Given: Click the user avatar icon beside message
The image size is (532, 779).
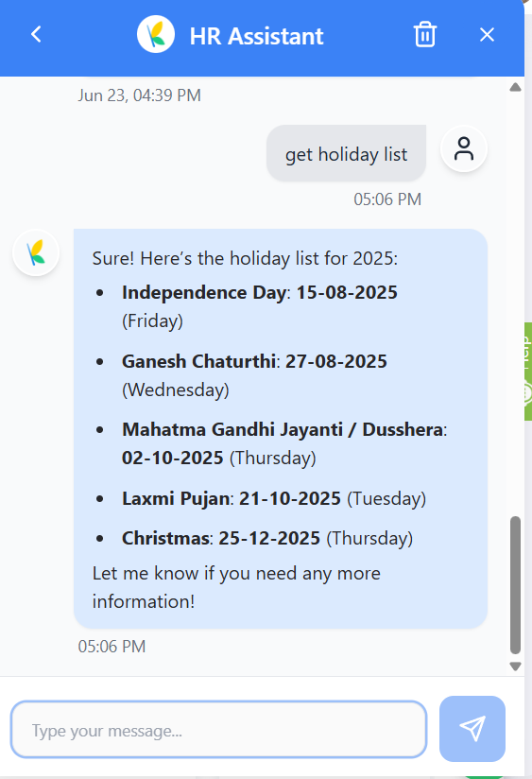Looking at the screenshot, I should pos(464,149).
